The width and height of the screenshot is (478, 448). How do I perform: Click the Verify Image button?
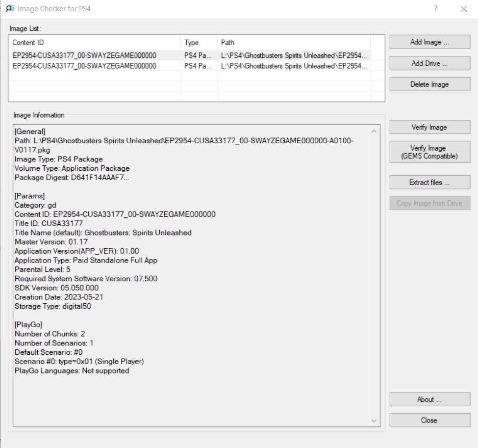[x=430, y=127]
